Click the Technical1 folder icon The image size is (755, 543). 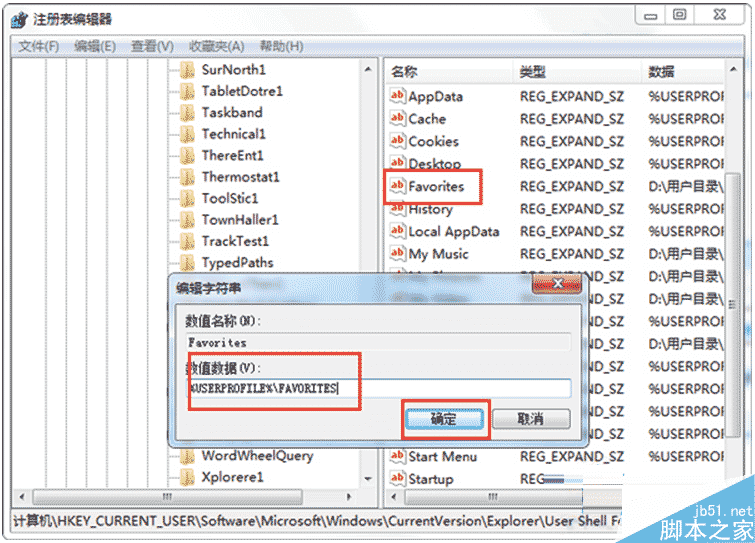[x=187, y=134]
